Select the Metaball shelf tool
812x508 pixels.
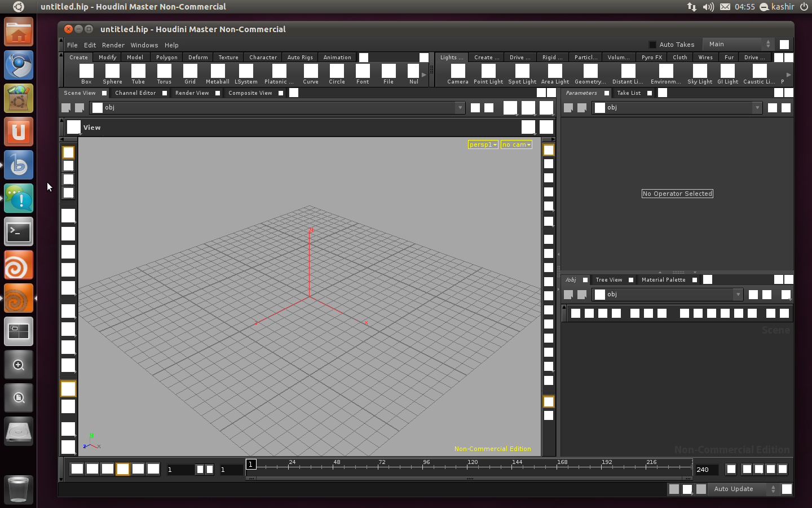click(218, 74)
